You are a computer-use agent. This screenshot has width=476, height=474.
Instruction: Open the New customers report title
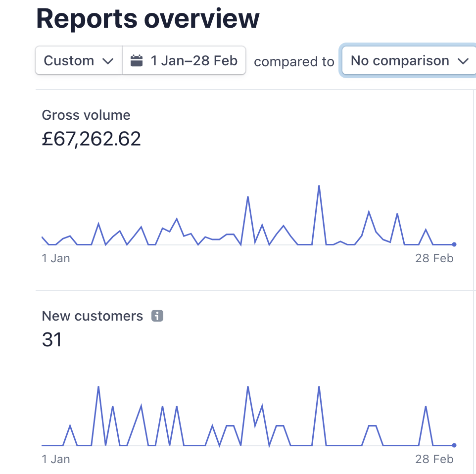tap(93, 316)
